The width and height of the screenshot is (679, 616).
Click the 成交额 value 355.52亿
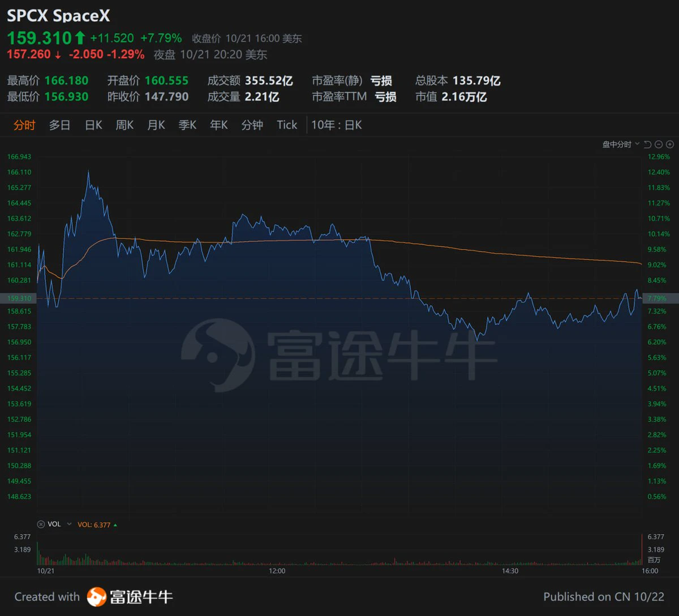(269, 80)
